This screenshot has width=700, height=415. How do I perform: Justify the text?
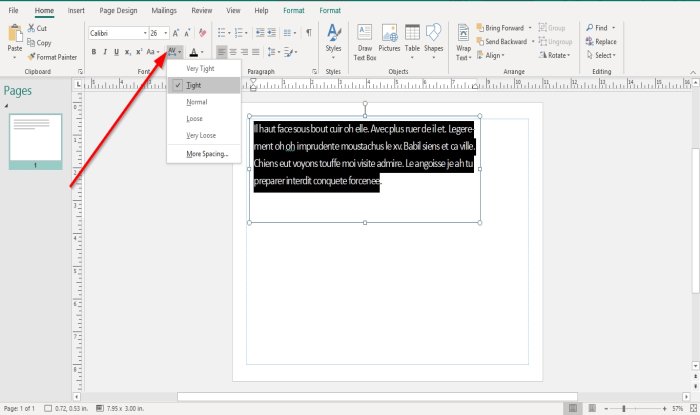(255, 52)
